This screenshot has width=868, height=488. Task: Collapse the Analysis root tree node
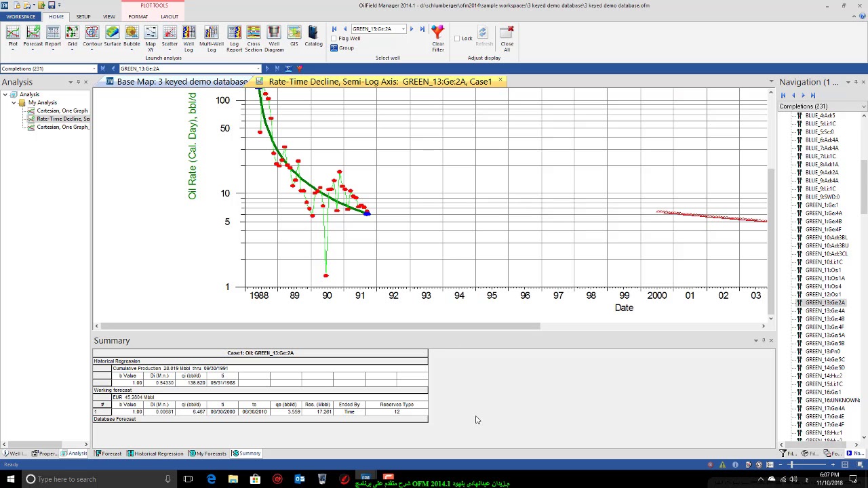[5, 94]
